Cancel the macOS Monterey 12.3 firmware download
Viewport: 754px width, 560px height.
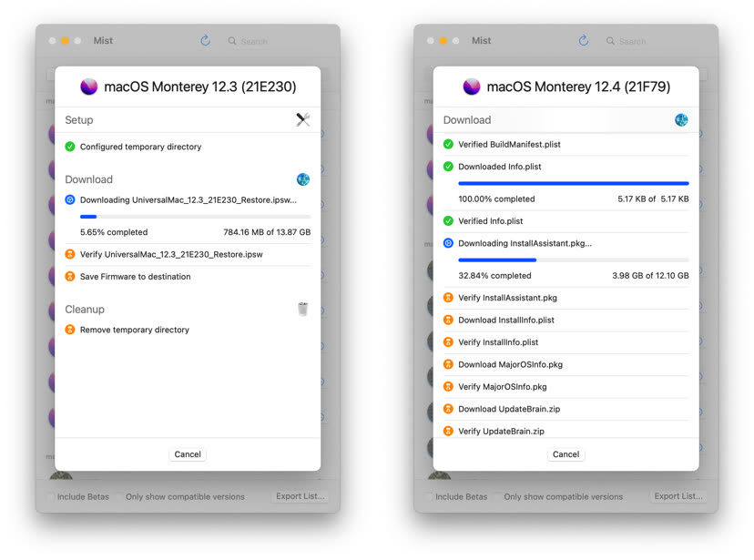click(x=188, y=454)
